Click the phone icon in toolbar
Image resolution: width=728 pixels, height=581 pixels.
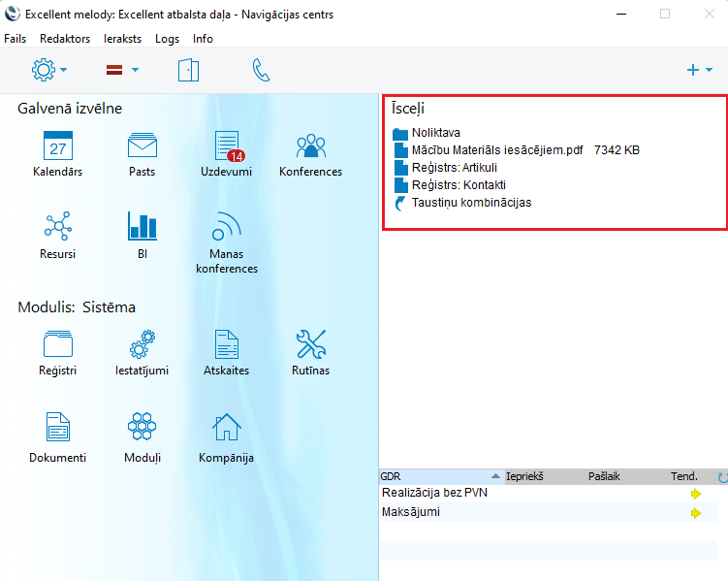261,70
